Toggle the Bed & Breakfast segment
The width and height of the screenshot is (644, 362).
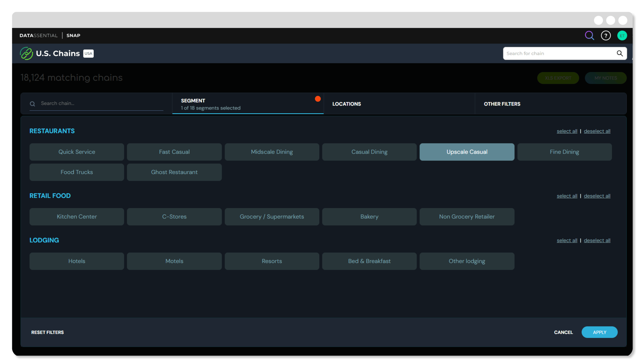tap(369, 261)
